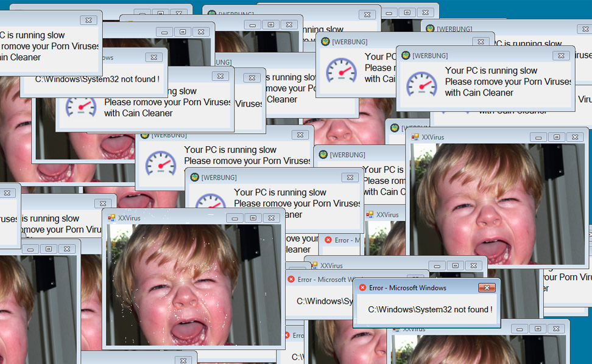Click the shield icon of the [WERBUNG] dialog left of the top-right one
Screen dimensions: 592x364
pyautogui.click(x=325, y=41)
